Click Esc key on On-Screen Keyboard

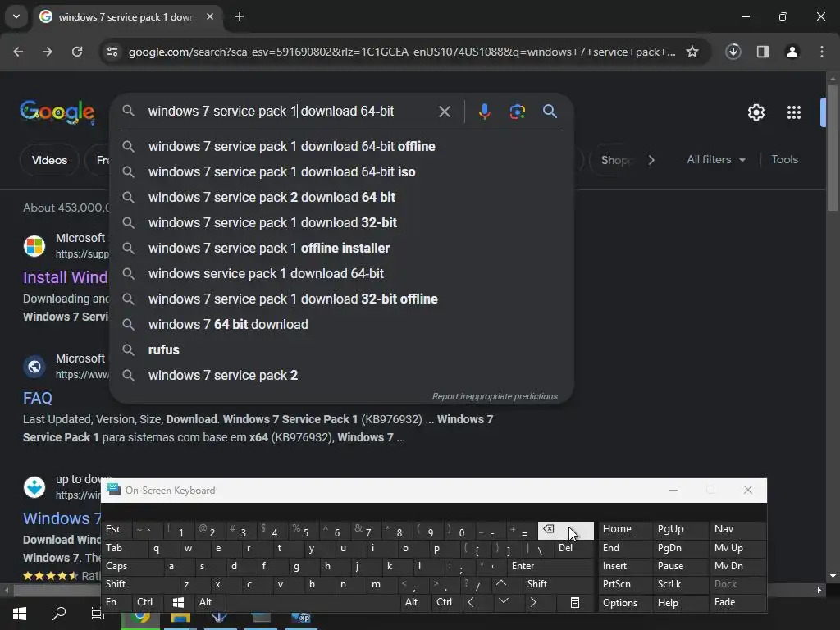click(x=116, y=529)
